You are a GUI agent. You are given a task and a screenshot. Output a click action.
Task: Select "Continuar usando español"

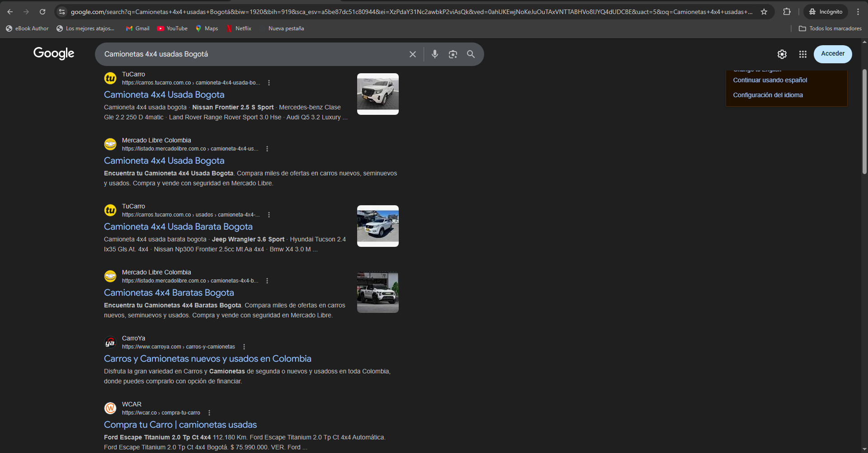(770, 80)
